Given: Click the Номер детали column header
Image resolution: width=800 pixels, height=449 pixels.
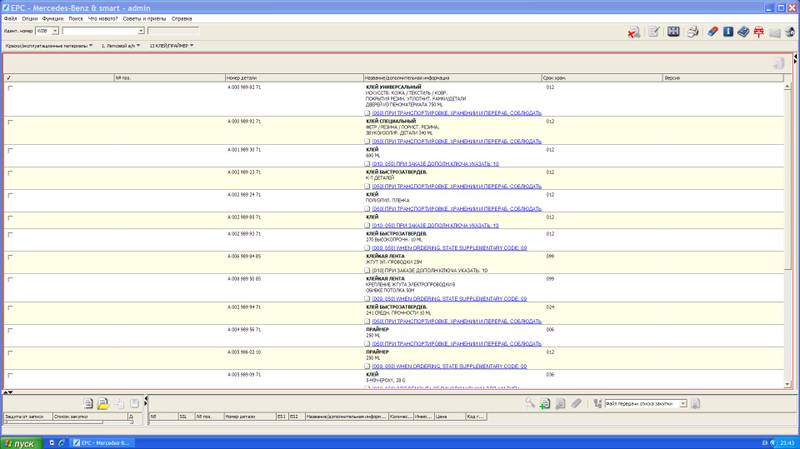Looking at the screenshot, I should click(294, 78).
